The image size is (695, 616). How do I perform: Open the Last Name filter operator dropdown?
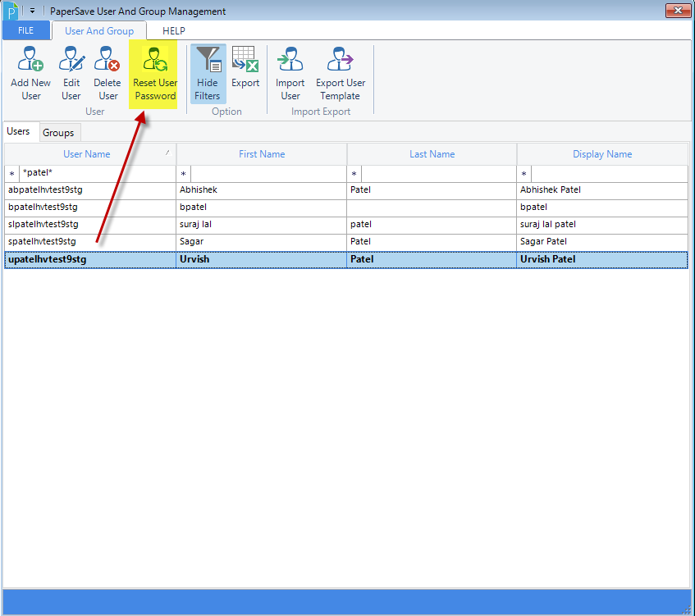click(x=354, y=174)
